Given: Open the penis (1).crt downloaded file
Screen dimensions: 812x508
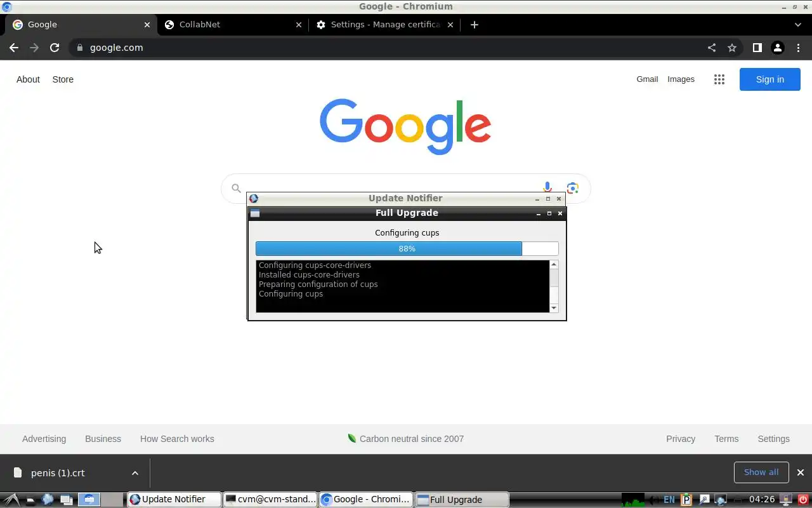Looking at the screenshot, I should [58, 472].
